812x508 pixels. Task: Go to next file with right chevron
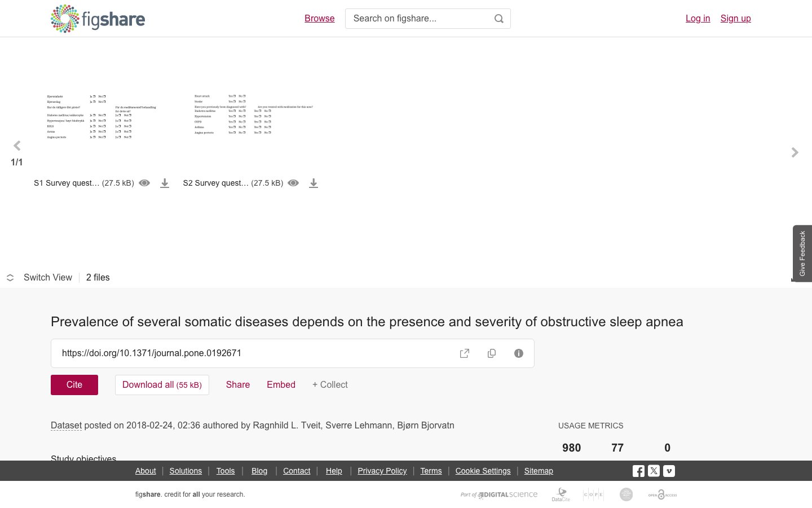[x=795, y=152]
